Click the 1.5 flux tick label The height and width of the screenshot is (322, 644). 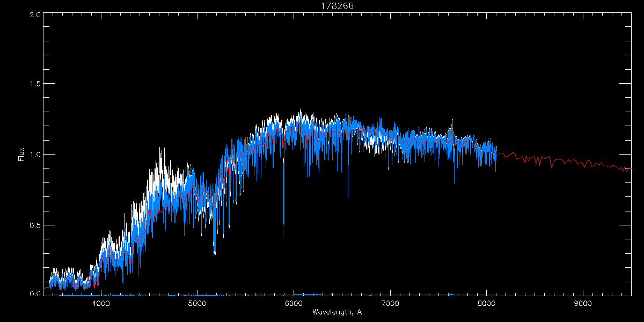(35, 84)
